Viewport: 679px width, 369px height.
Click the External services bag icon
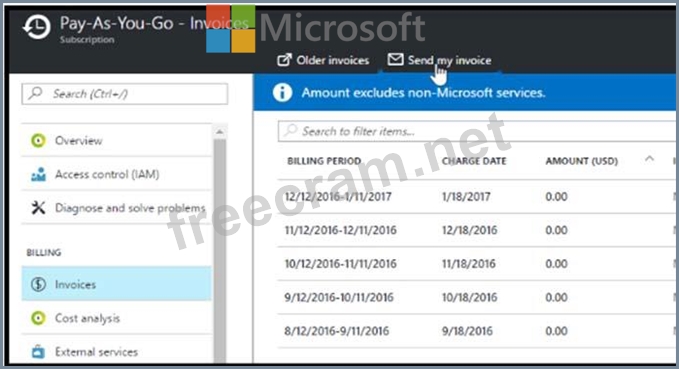point(38,351)
